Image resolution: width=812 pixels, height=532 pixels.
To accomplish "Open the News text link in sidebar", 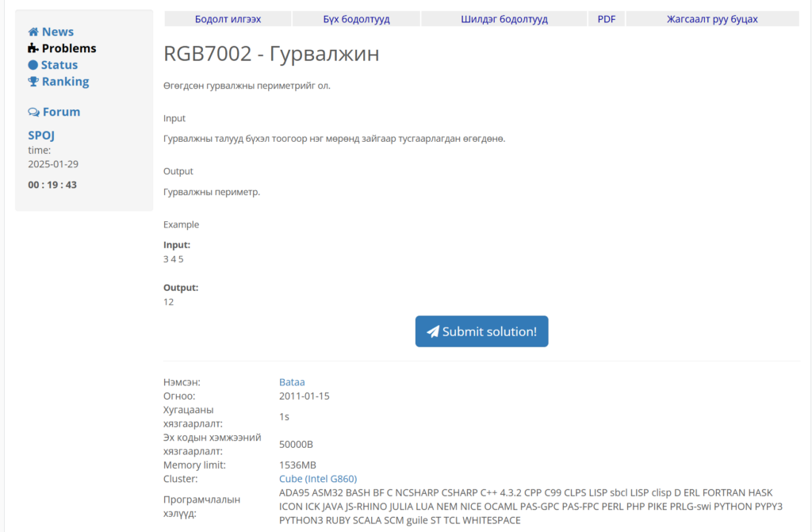I will [x=58, y=32].
